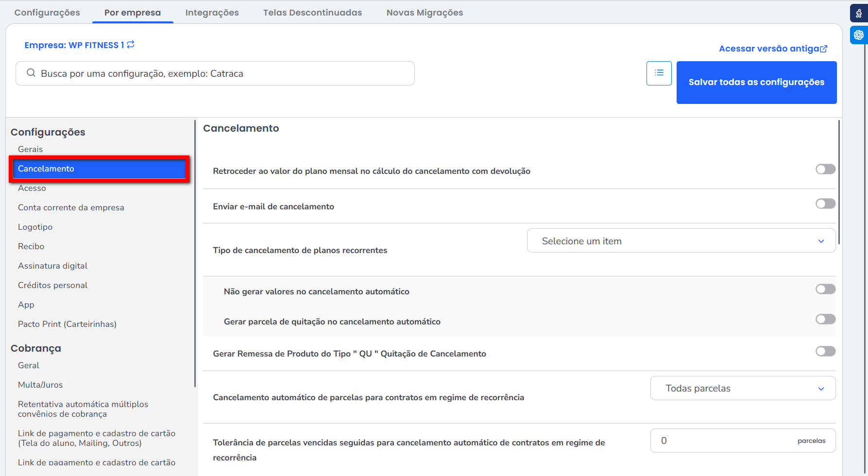Enable Retroceder ao valor do plano mensal toggle

click(825, 169)
